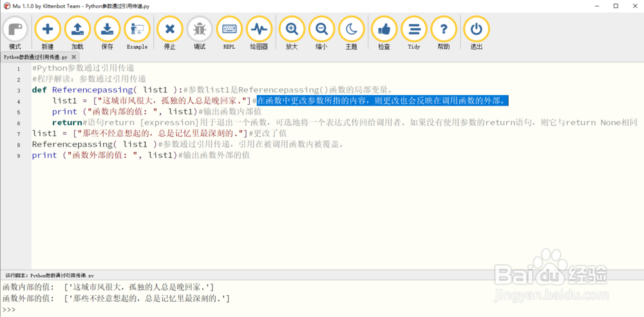Tidy the code with Tidy
The height and width of the screenshot is (317, 644).
click(414, 33)
